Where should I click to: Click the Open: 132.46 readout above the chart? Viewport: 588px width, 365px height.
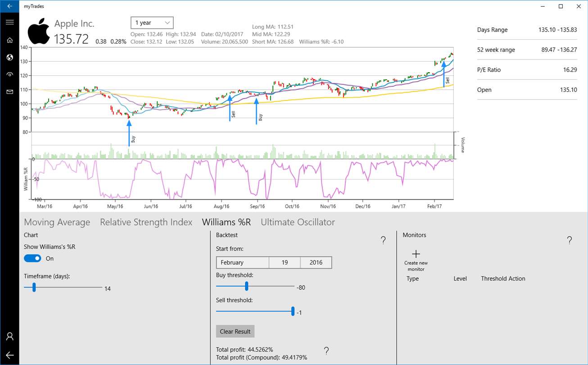point(146,34)
